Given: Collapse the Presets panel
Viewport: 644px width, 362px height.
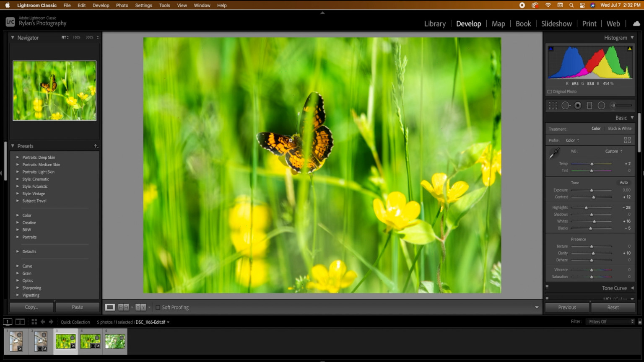Looking at the screenshot, I should [13, 146].
